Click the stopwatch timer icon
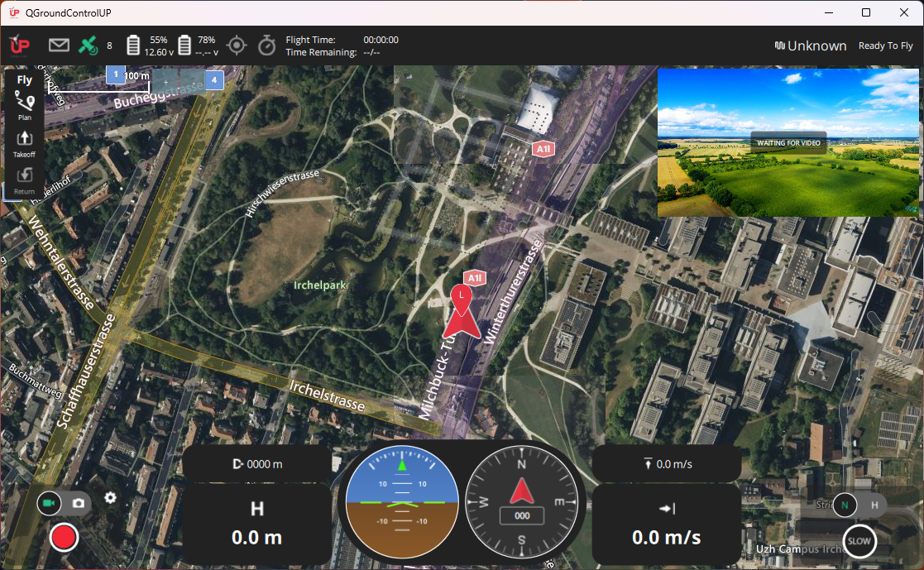The width and height of the screenshot is (924, 570). pyautogui.click(x=266, y=46)
